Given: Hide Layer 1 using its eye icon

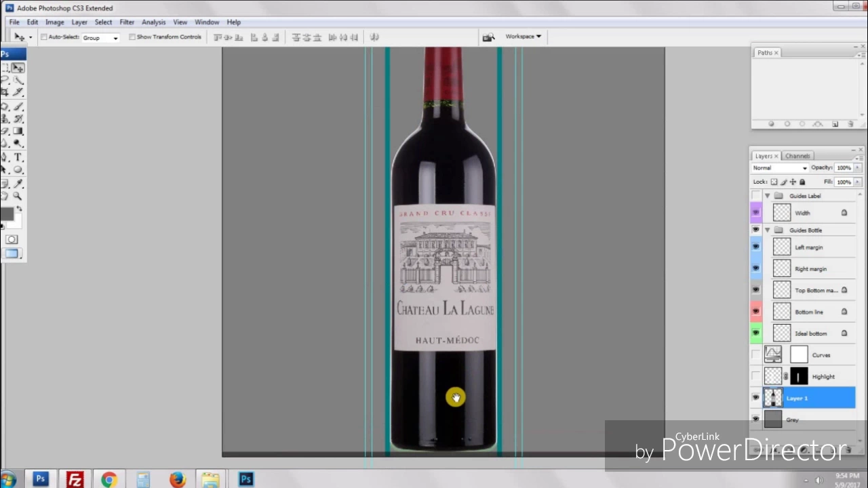Looking at the screenshot, I should click(x=756, y=399).
